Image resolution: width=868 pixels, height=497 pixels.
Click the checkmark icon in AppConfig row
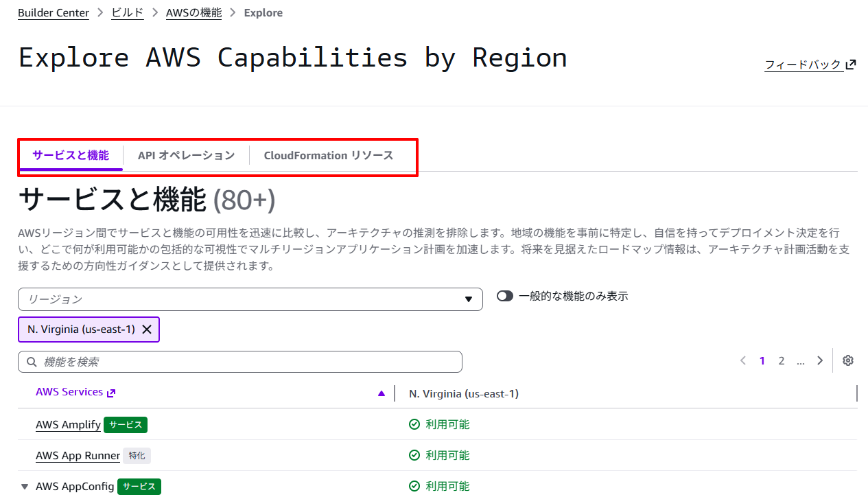414,486
